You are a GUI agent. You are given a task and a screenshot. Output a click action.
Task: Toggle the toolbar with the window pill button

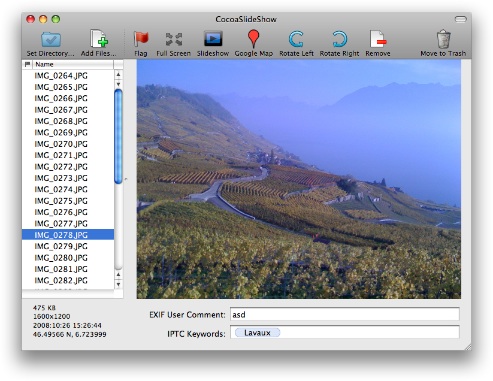pyautogui.click(x=461, y=19)
